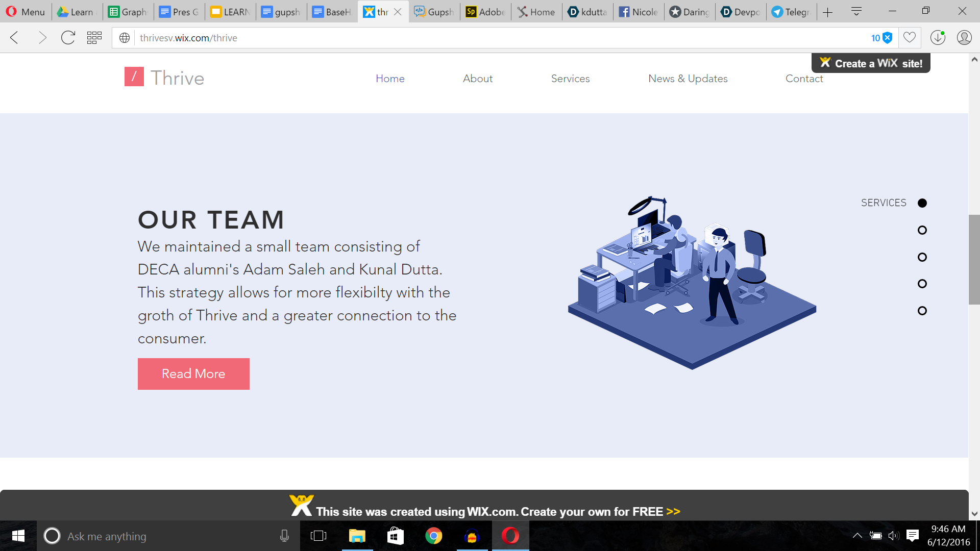Viewport: 980px width, 551px height.
Task: Select the second page navigation dot
Action: pyautogui.click(x=922, y=230)
